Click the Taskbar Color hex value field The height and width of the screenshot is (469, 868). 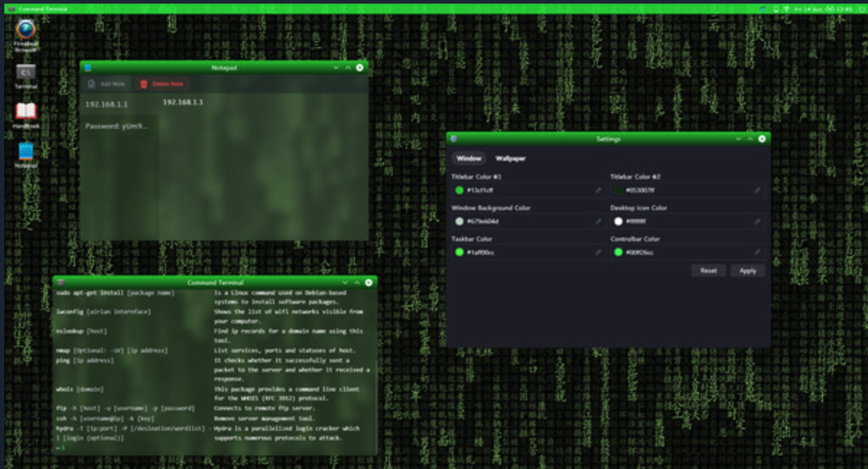point(529,253)
